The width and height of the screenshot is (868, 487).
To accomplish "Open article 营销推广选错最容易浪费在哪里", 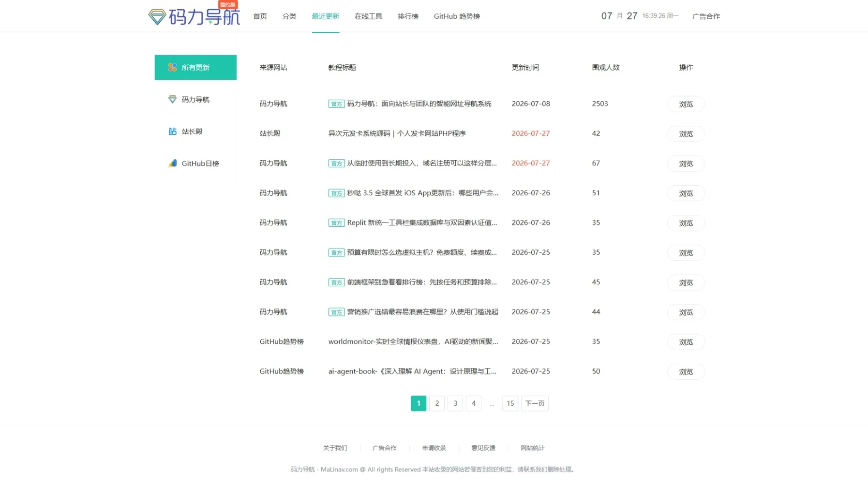I will [x=422, y=312].
